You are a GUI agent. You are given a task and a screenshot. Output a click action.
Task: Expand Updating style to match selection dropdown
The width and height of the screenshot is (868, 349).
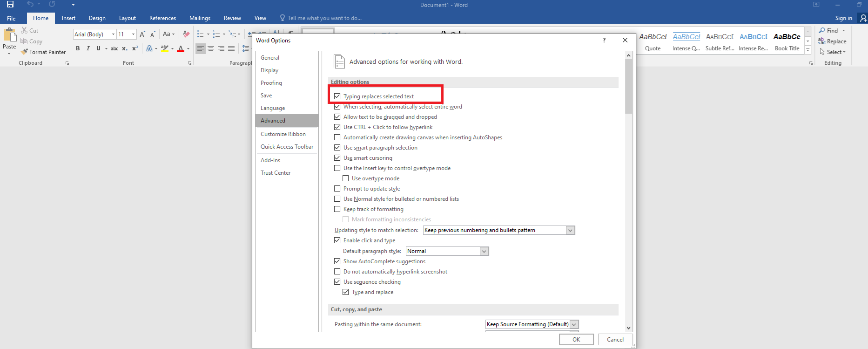[x=570, y=230]
